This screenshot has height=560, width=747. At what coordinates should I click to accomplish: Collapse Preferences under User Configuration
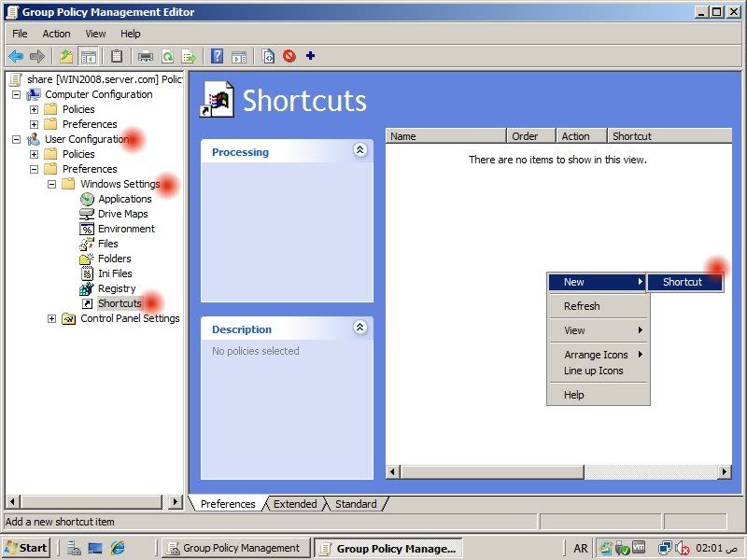34,169
